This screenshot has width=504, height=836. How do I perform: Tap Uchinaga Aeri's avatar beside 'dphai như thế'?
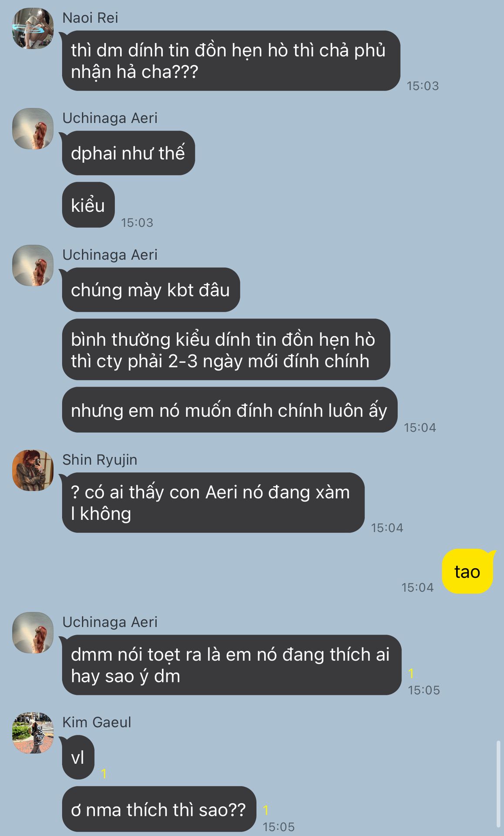click(33, 129)
